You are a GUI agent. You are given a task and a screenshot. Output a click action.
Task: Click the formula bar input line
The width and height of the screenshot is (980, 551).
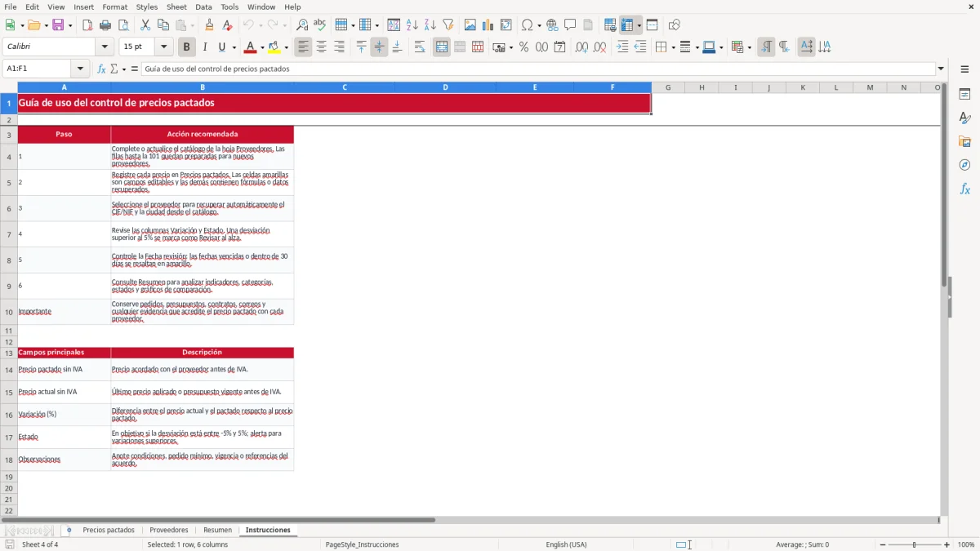click(538, 69)
